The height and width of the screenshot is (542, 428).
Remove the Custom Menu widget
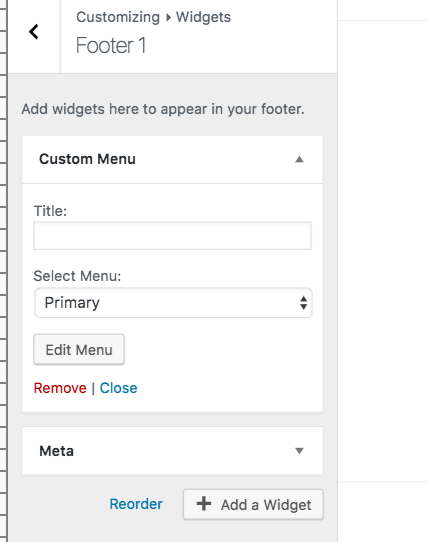coord(60,388)
